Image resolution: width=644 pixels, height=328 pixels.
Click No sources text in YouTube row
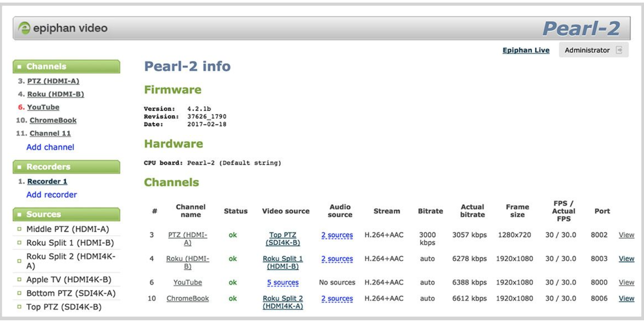pos(337,282)
